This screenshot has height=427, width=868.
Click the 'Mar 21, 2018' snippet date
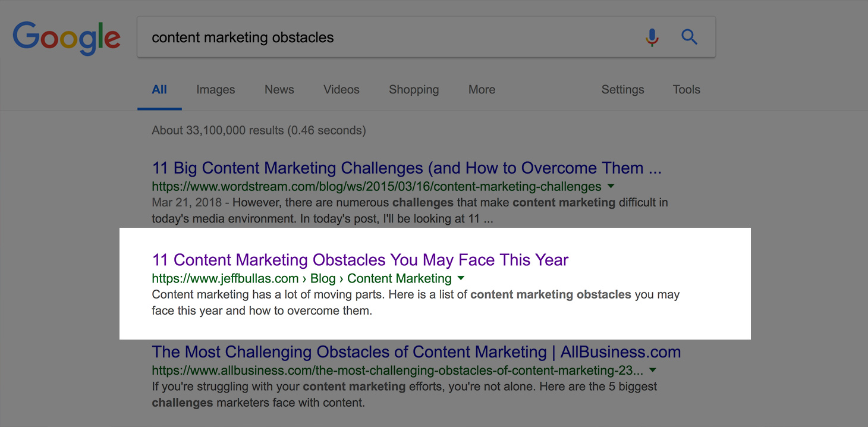(x=187, y=203)
